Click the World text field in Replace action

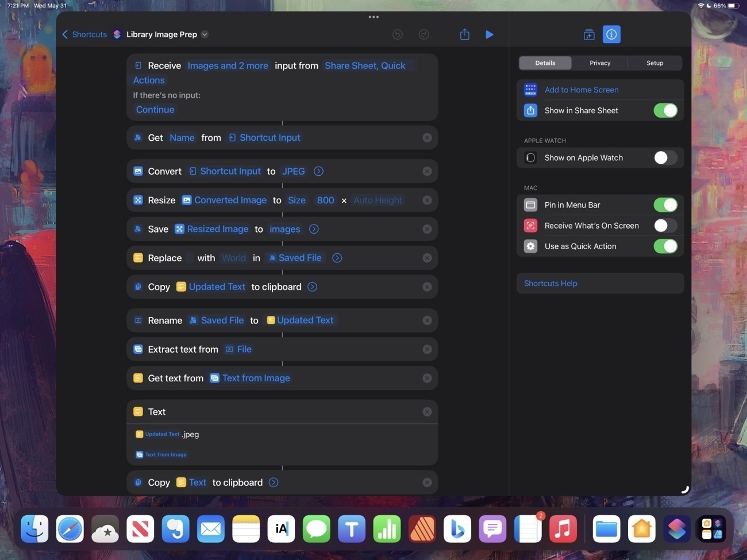(233, 257)
